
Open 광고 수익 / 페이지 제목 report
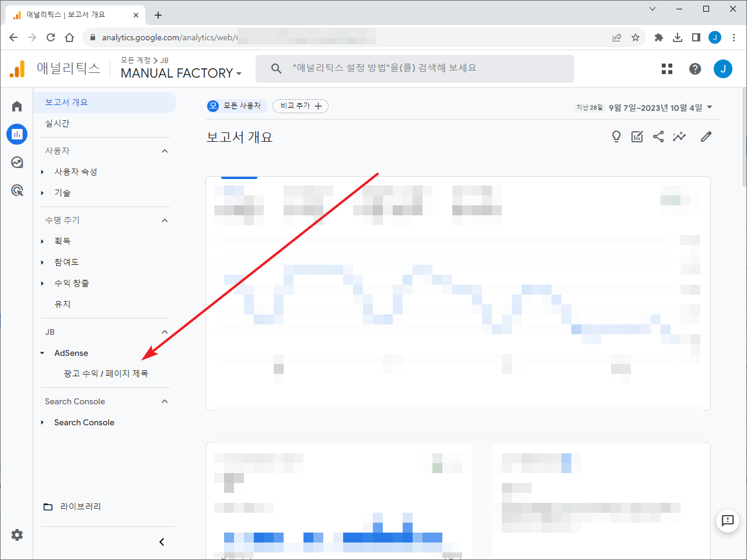point(106,373)
